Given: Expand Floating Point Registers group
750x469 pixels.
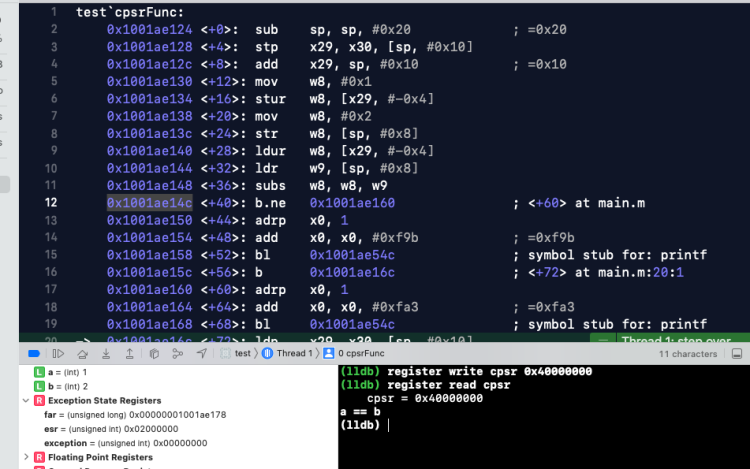Looking at the screenshot, I should [x=24, y=456].
